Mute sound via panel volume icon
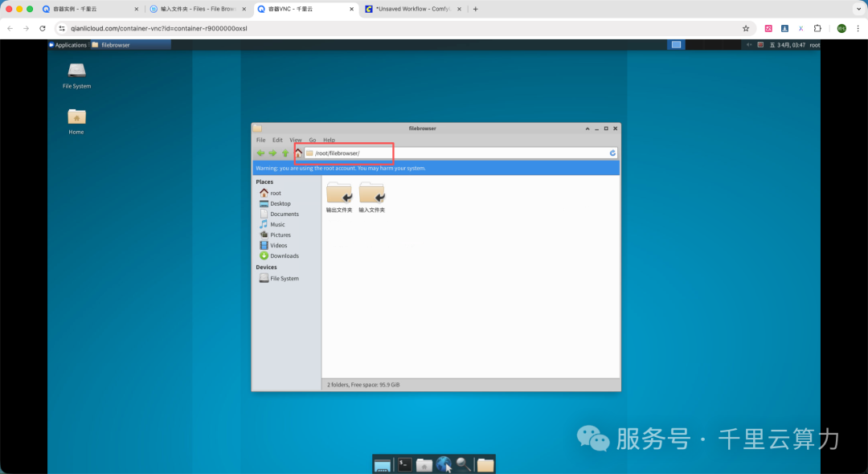Image resolution: width=868 pixels, height=474 pixels. [x=749, y=45]
